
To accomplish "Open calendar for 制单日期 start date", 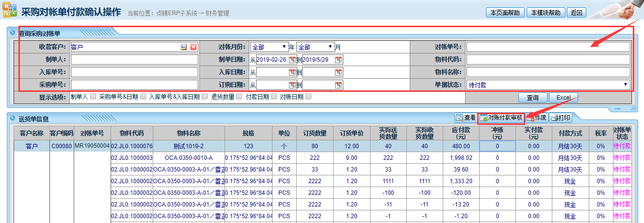I will pos(292,60).
